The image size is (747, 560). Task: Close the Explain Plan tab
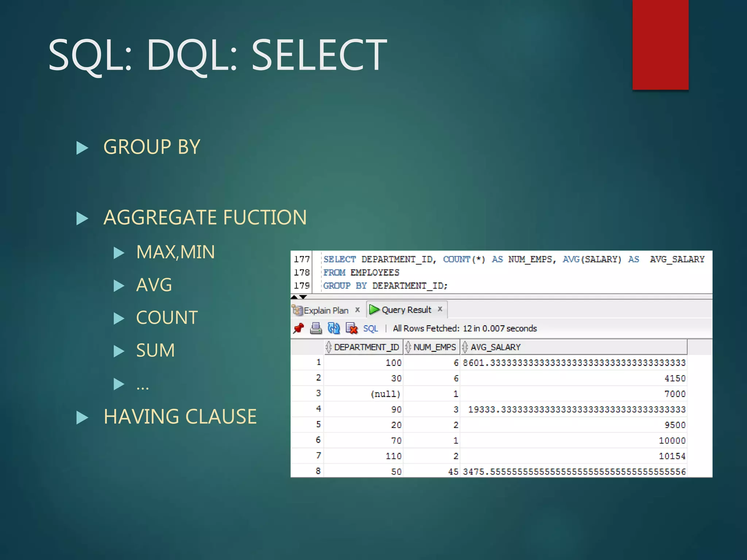(357, 310)
